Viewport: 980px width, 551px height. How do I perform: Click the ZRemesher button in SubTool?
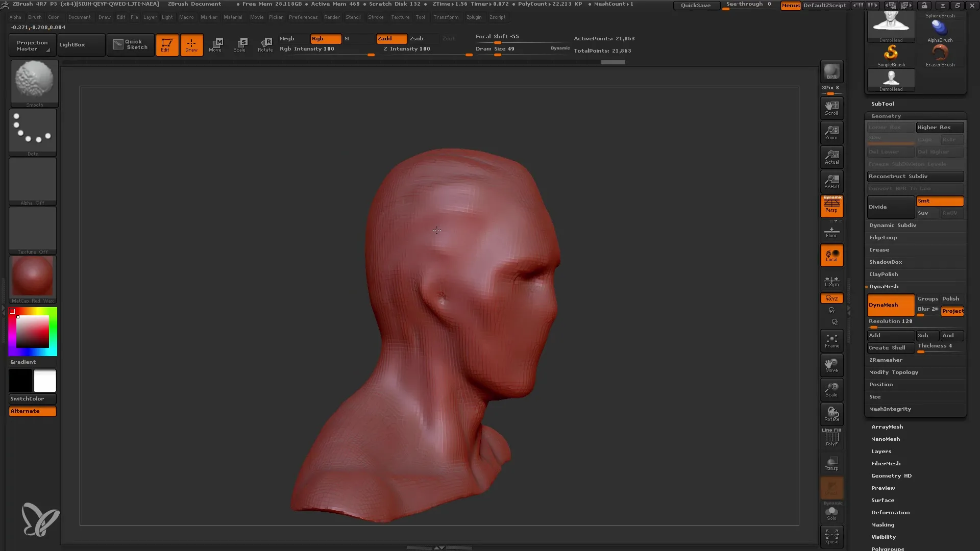[x=885, y=359]
